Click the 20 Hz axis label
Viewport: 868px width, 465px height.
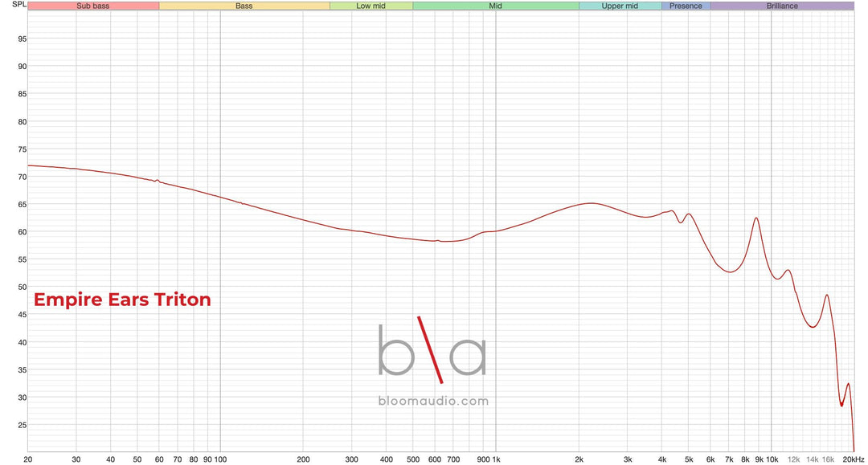(28, 459)
